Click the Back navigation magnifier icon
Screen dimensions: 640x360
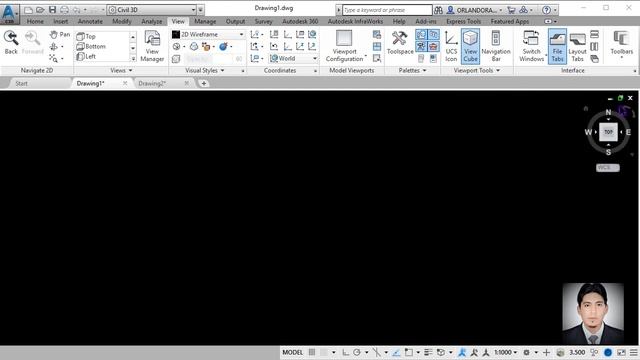tap(11, 38)
